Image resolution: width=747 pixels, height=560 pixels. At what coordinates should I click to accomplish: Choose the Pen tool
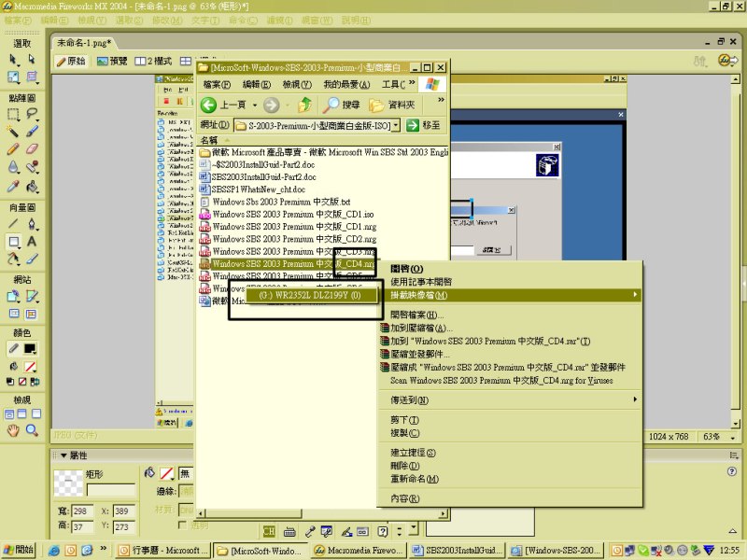[32, 223]
